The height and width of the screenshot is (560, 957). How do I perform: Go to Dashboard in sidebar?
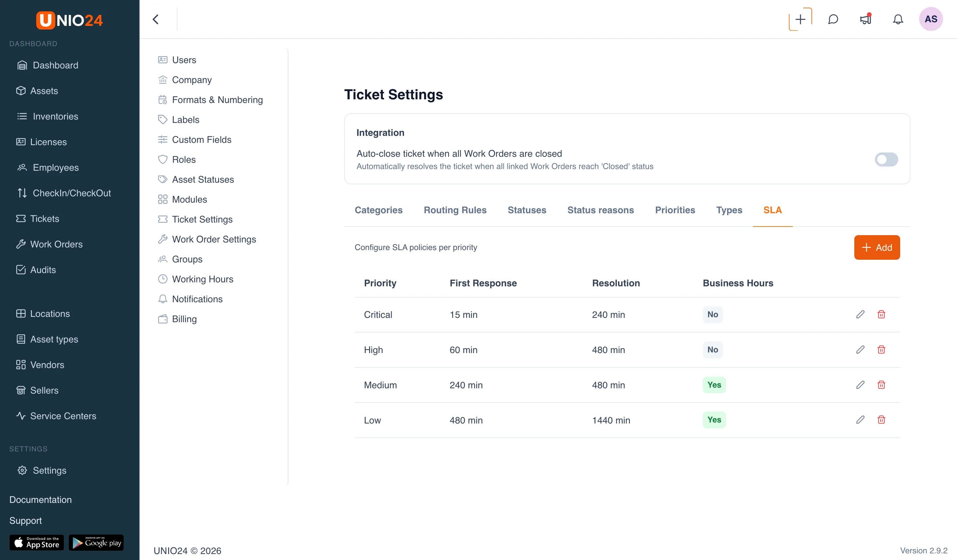[x=48, y=65]
